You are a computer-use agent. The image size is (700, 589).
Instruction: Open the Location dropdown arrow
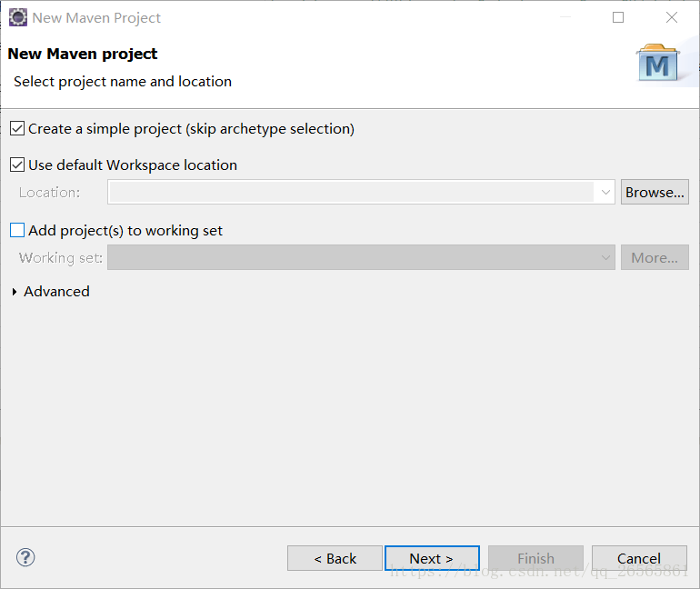pos(605,193)
